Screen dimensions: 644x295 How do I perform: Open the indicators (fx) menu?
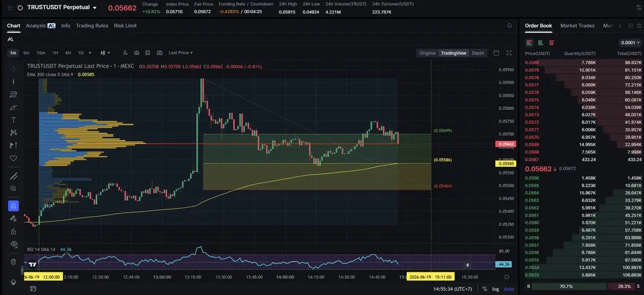pyautogui.click(x=125, y=53)
